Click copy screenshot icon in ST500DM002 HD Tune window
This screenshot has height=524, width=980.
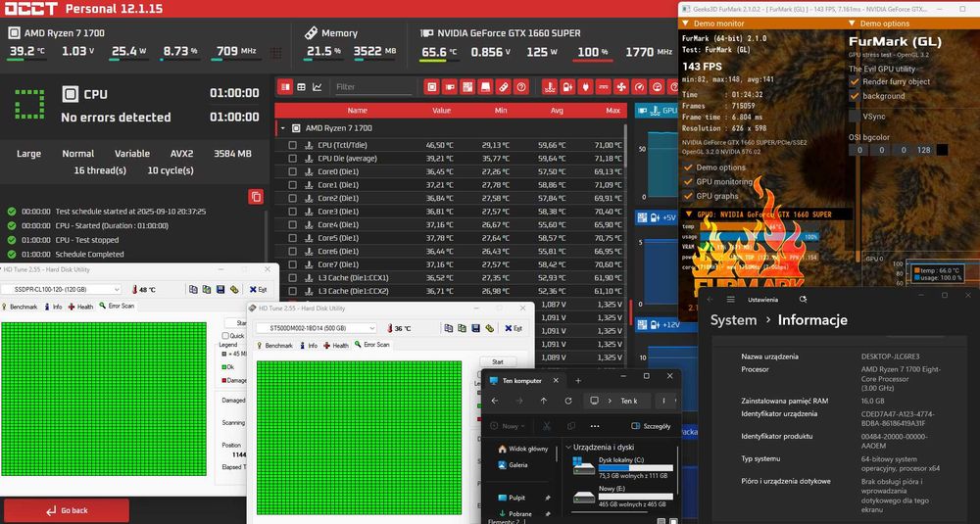pyautogui.click(x=462, y=328)
